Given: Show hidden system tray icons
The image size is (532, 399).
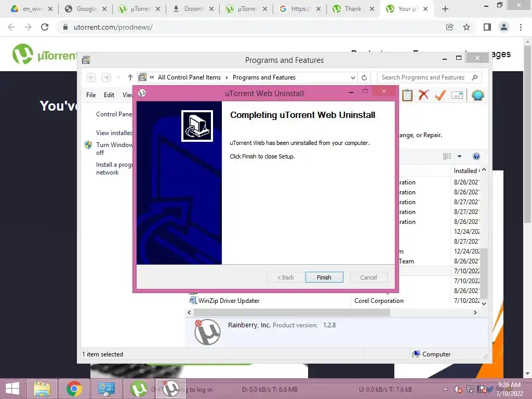Looking at the screenshot, I should [445, 390].
